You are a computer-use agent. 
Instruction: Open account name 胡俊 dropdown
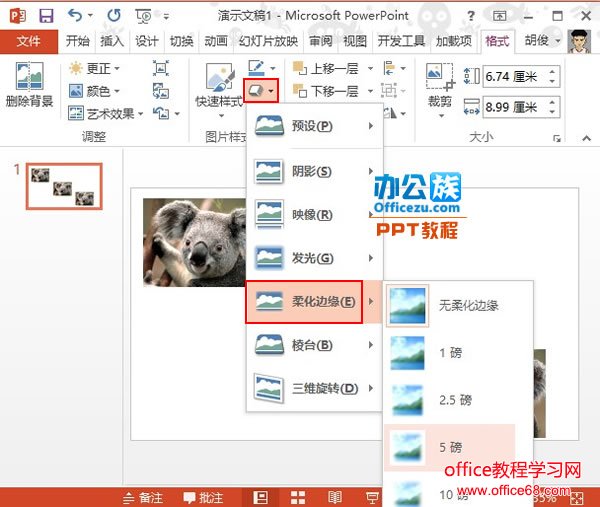point(543,41)
